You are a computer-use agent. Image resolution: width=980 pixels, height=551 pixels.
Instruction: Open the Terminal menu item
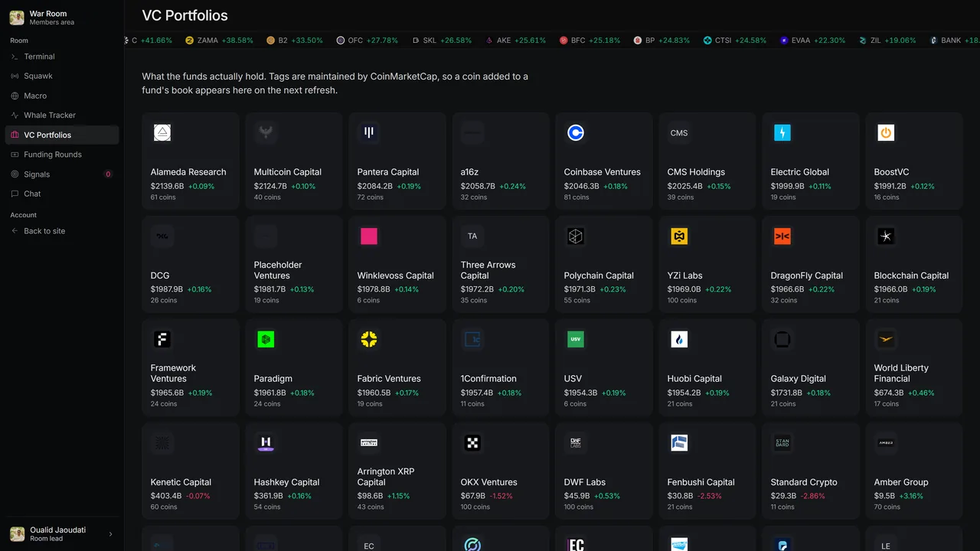[62, 57]
